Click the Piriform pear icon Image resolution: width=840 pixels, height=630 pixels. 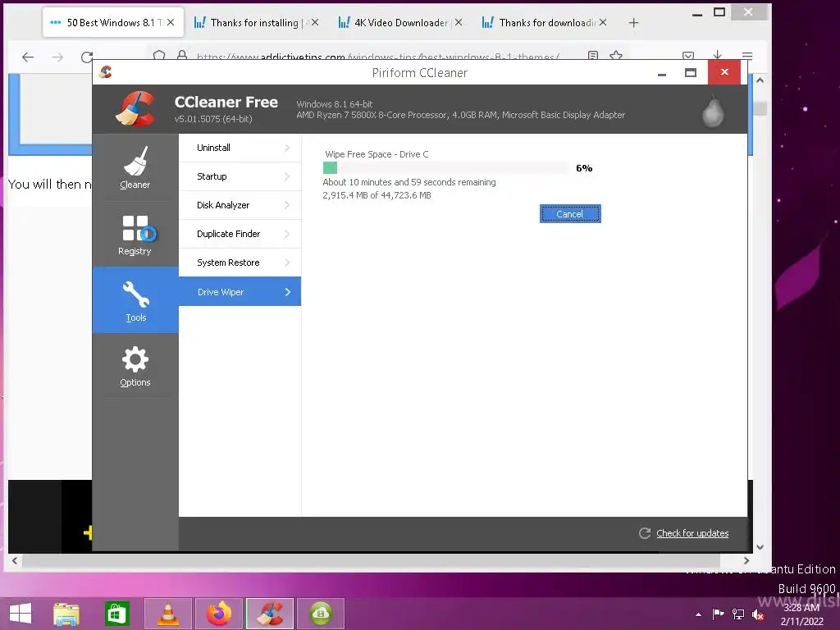713,111
